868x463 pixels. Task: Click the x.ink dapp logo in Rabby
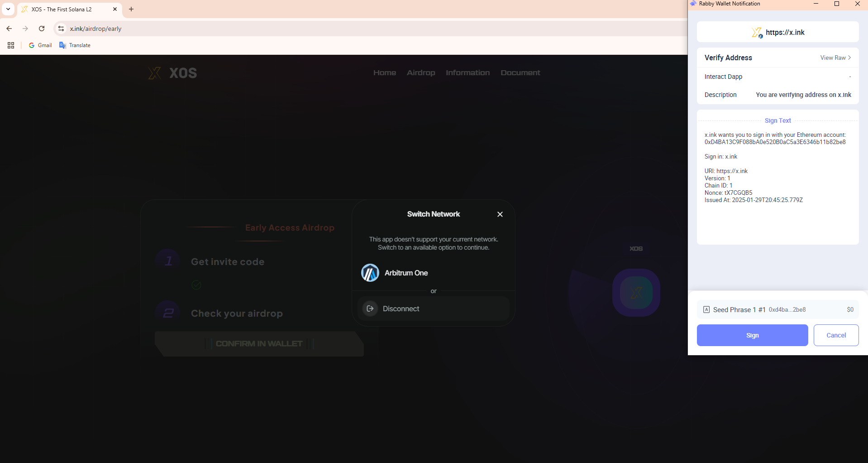tap(756, 32)
